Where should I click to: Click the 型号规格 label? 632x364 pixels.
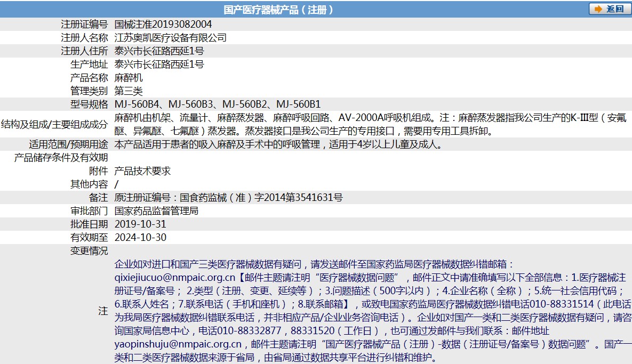[x=89, y=104]
